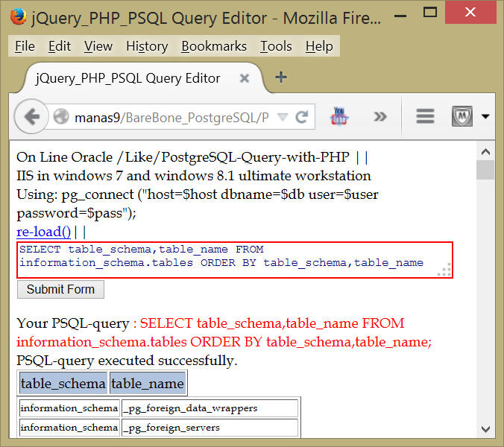504x447 pixels.
Task: Open the Firefox hamburger menu
Action: tap(425, 116)
